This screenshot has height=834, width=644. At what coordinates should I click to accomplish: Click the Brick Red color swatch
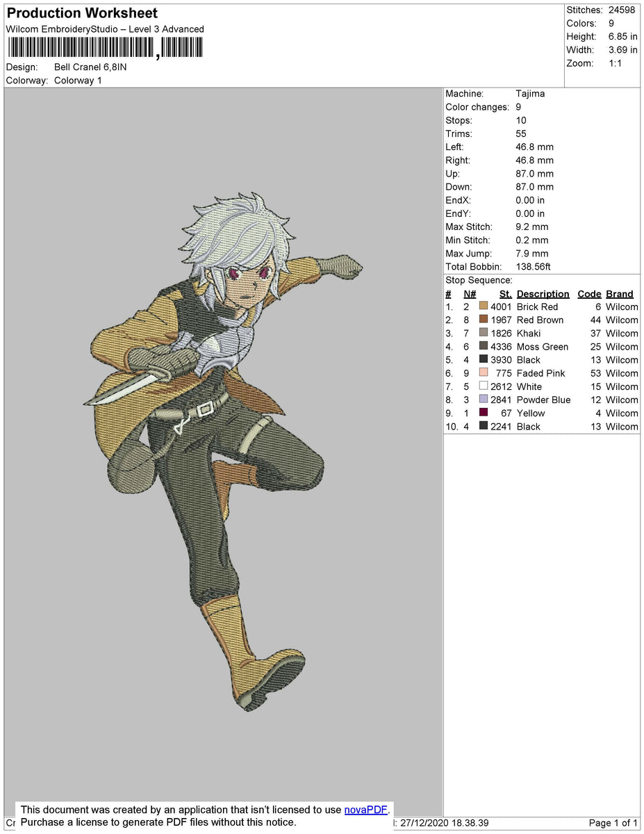[484, 306]
